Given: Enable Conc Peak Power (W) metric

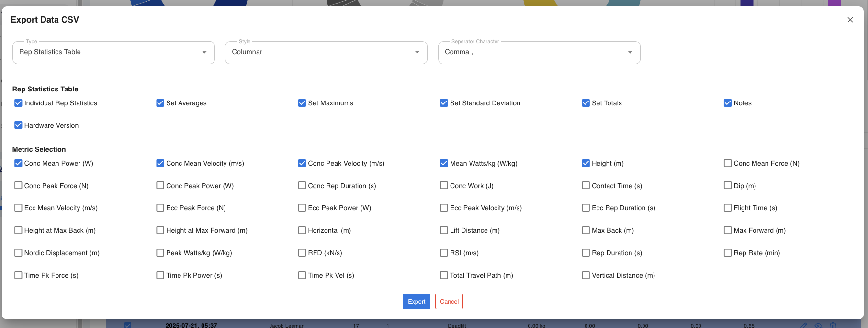Looking at the screenshot, I should click(x=160, y=186).
